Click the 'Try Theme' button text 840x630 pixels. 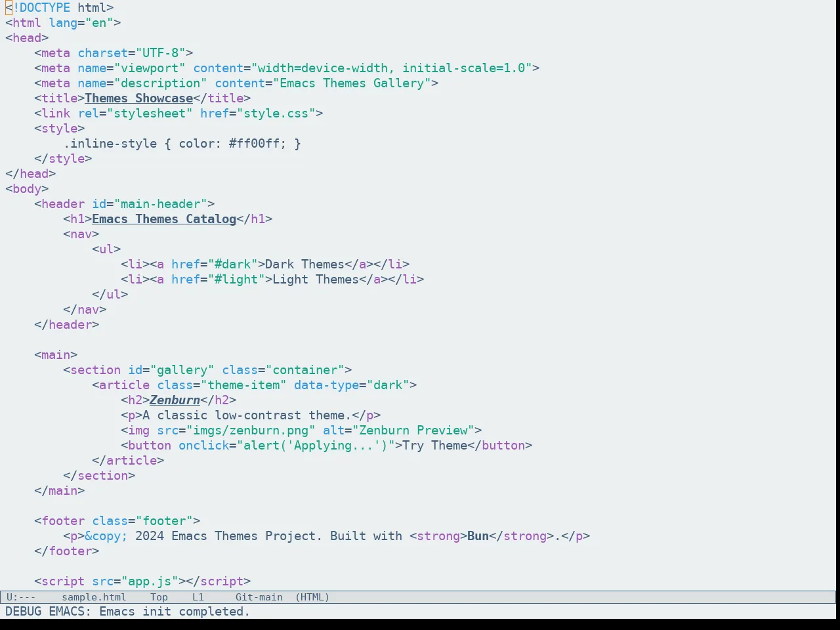434,446
